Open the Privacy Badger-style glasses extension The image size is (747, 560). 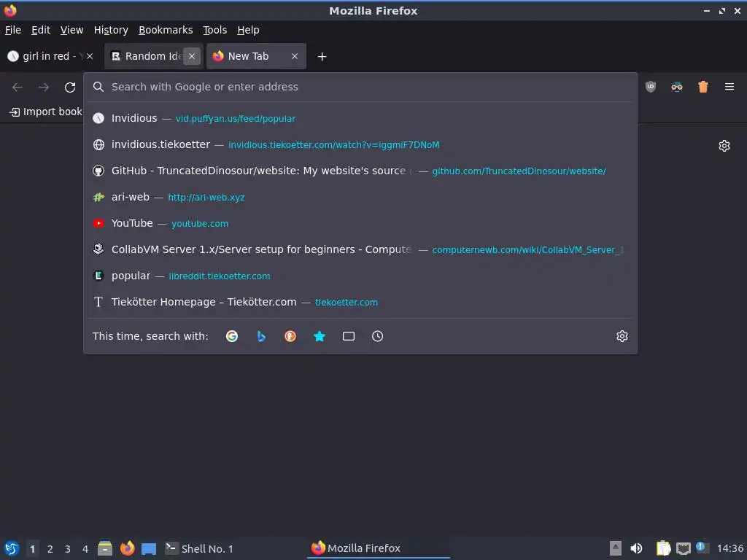coord(677,87)
